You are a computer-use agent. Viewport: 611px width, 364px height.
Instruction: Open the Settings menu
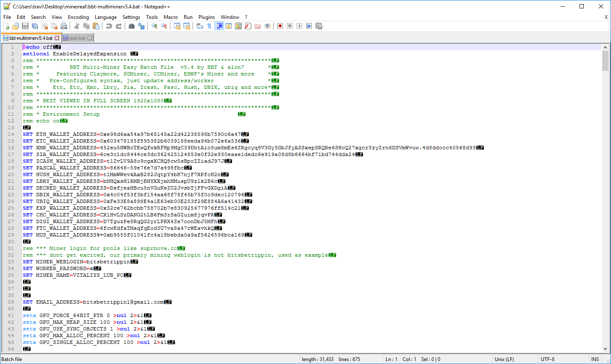point(131,17)
